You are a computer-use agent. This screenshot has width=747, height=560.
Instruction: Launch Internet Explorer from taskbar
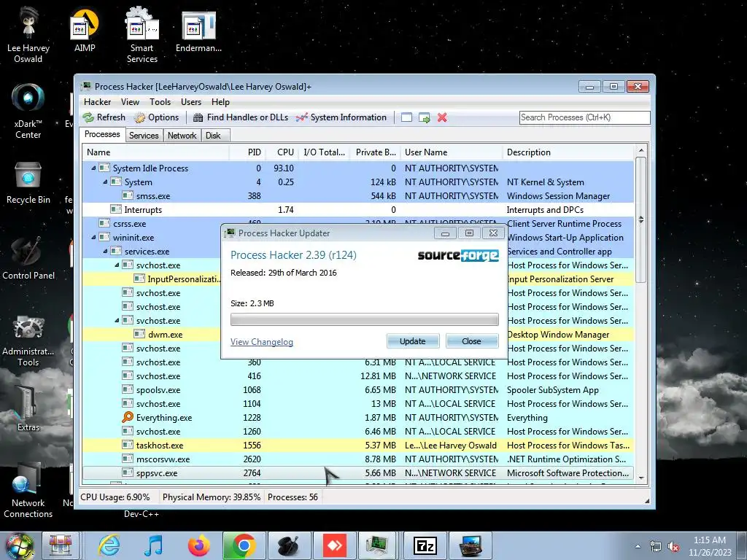(x=109, y=545)
